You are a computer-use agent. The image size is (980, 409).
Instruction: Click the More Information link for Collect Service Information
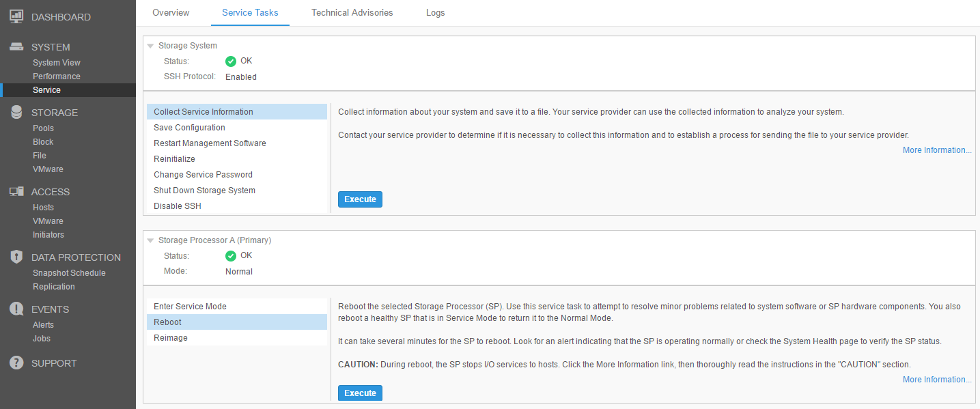pos(936,150)
